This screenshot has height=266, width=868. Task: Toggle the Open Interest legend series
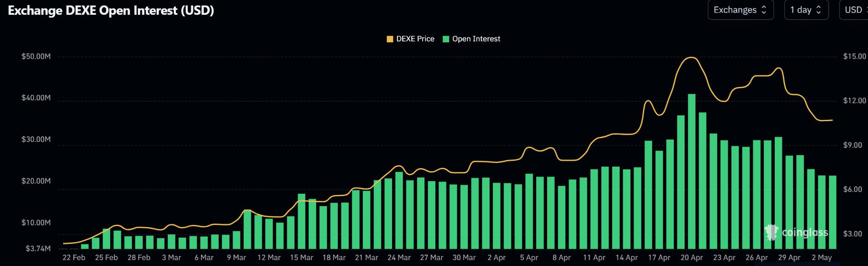[471, 39]
